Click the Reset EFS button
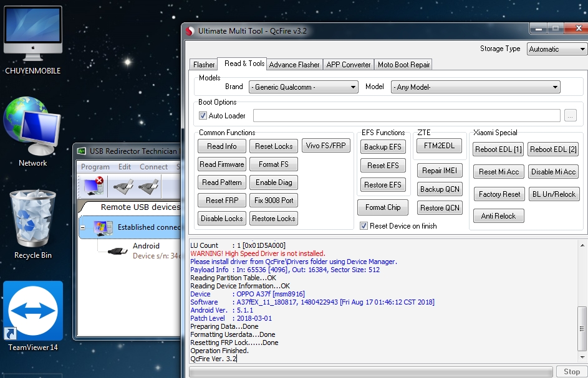This screenshot has width=588, height=378. [382, 166]
